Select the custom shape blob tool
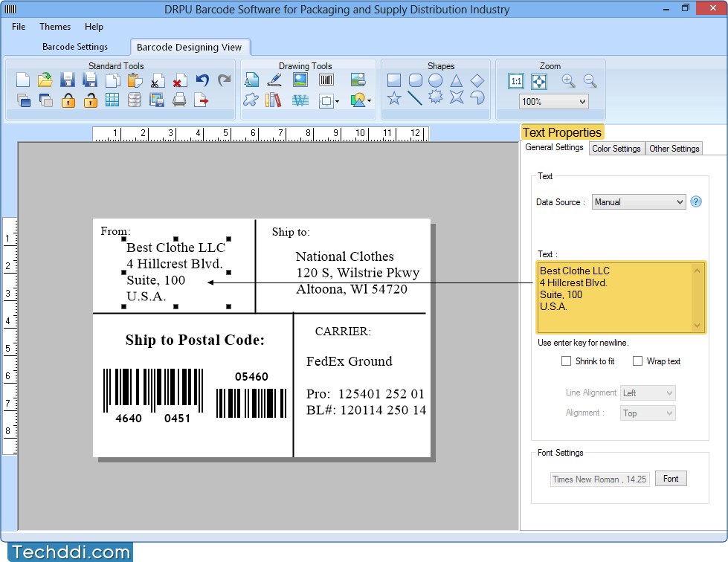This screenshot has width=728, height=562. 251,100
